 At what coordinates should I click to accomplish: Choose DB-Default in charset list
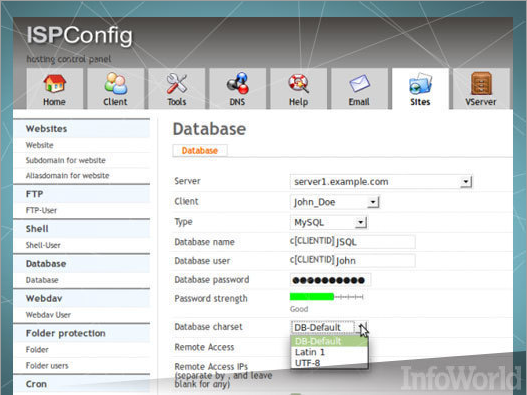pos(329,341)
